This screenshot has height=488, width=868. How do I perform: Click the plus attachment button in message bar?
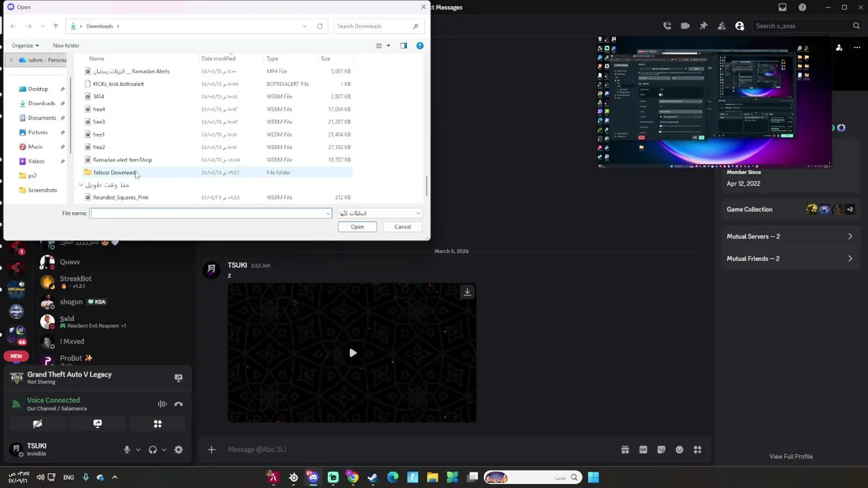(212, 449)
